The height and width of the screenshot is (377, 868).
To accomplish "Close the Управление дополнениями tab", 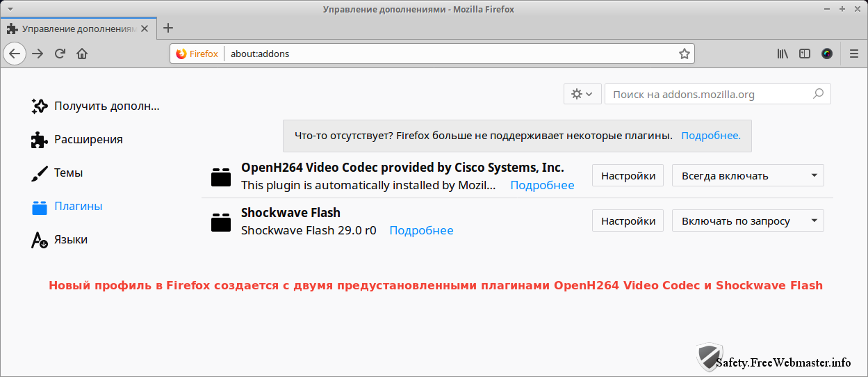I will 145,29.
